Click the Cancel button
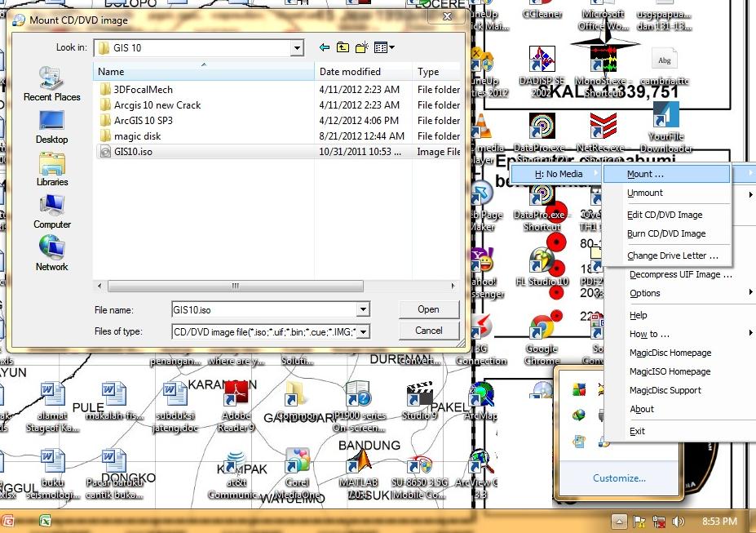The image size is (756, 533). [x=429, y=331]
